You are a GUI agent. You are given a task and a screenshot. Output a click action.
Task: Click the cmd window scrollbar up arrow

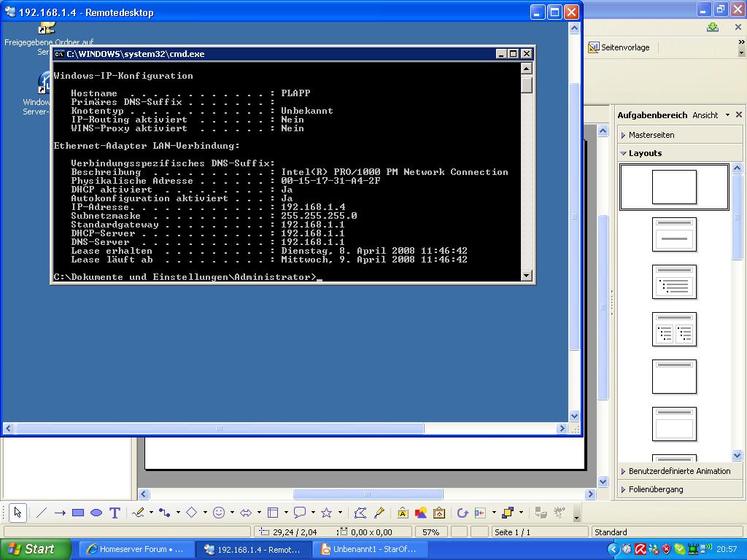click(x=527, y=69)
